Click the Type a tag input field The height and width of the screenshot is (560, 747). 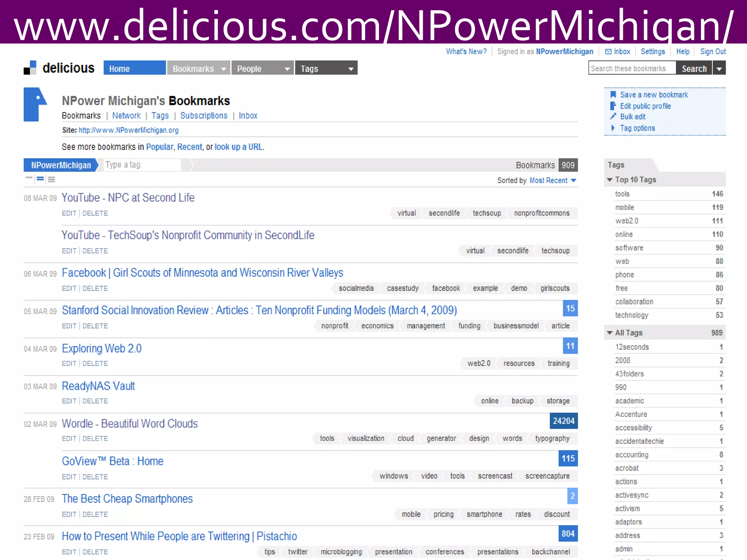142,165
